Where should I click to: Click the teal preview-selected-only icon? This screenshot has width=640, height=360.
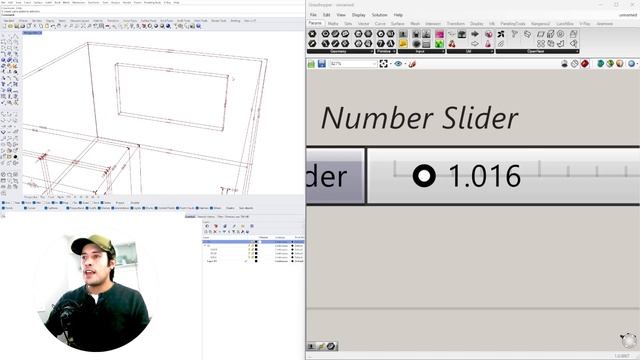[600, 64]
